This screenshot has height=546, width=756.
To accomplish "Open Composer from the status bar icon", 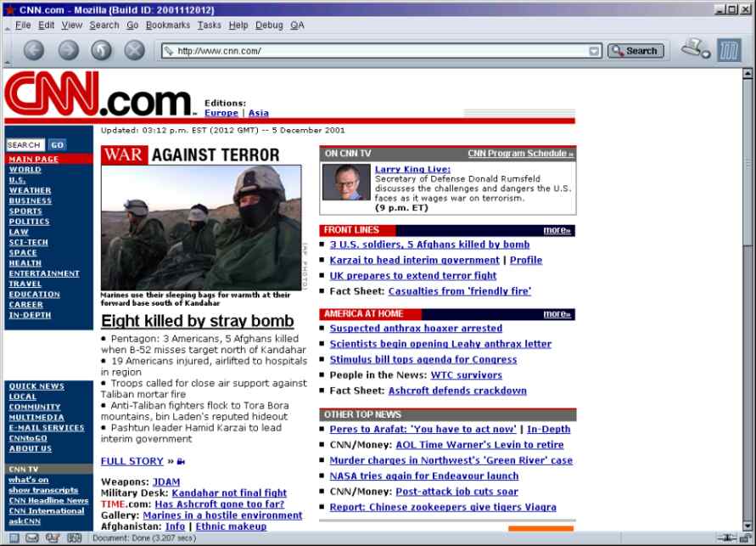I will (52, 538).
